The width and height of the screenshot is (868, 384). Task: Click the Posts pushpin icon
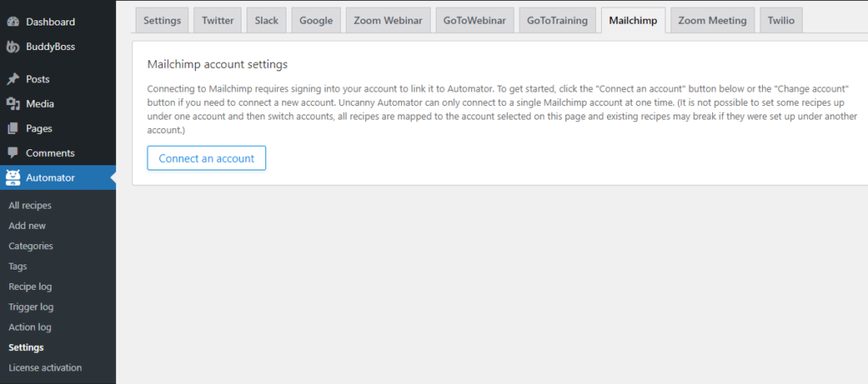click(13, 79)
